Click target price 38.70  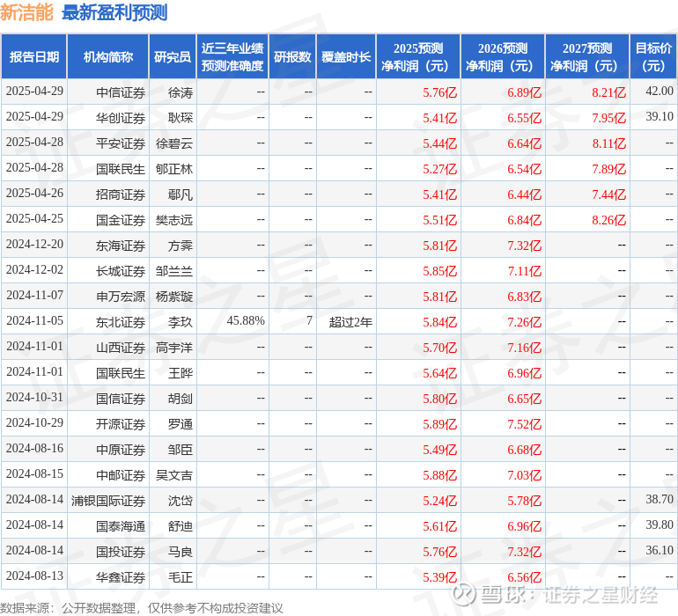coord(660,499)
